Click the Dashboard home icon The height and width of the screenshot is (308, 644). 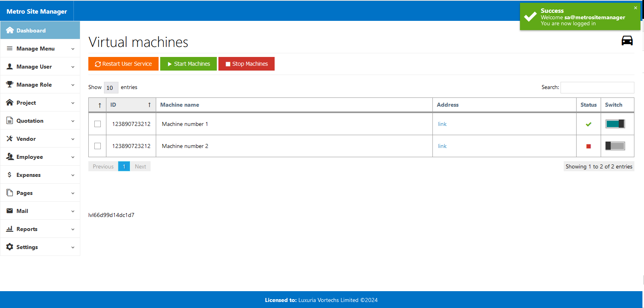pos(10,30)
